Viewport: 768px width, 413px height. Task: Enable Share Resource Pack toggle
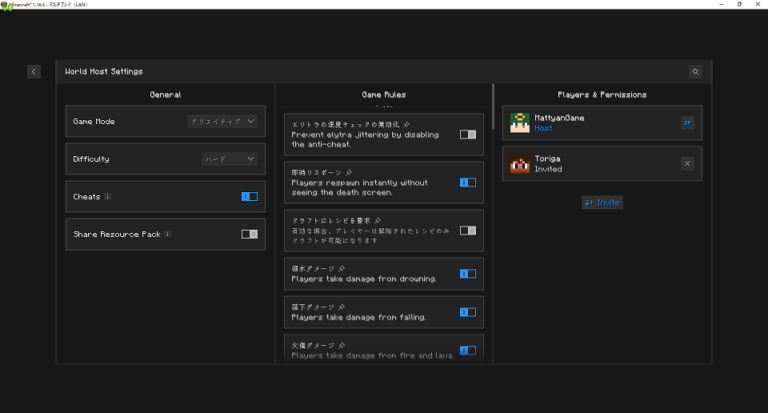click(x=249, y=234)
